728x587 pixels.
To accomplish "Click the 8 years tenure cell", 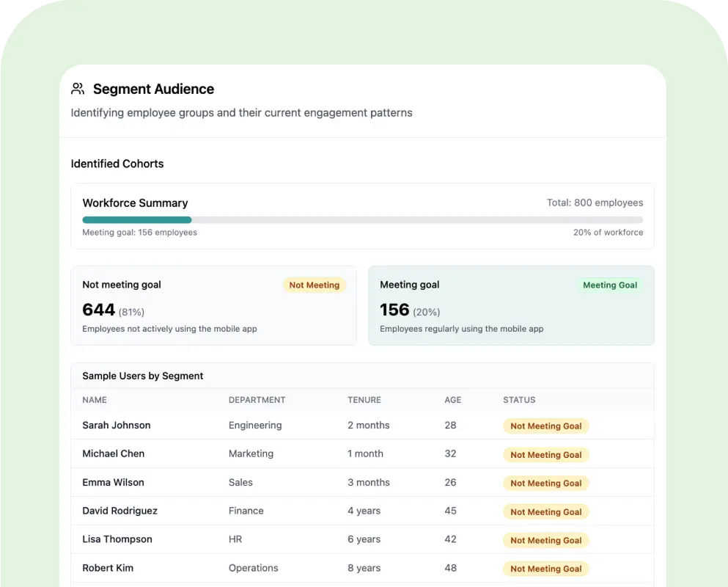I will 364,568.
